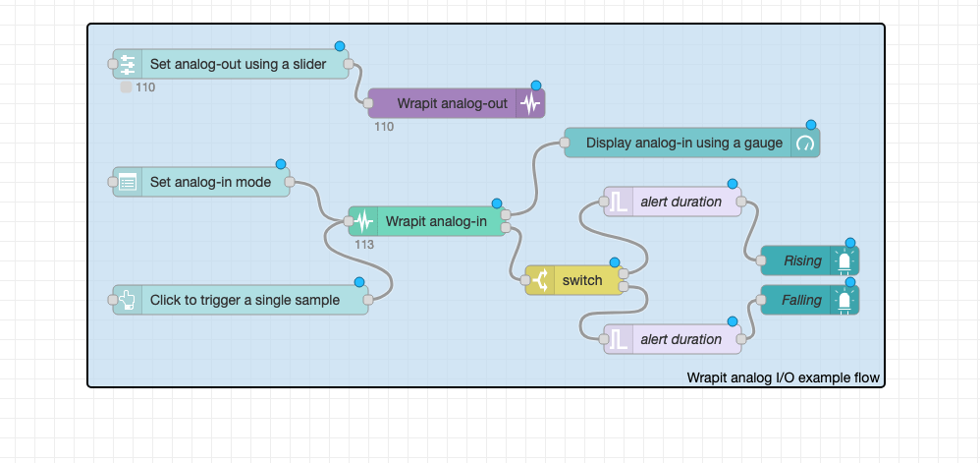Select the Set analog-out using a slider node
980x463 pixels.
[x=231, y=65]
